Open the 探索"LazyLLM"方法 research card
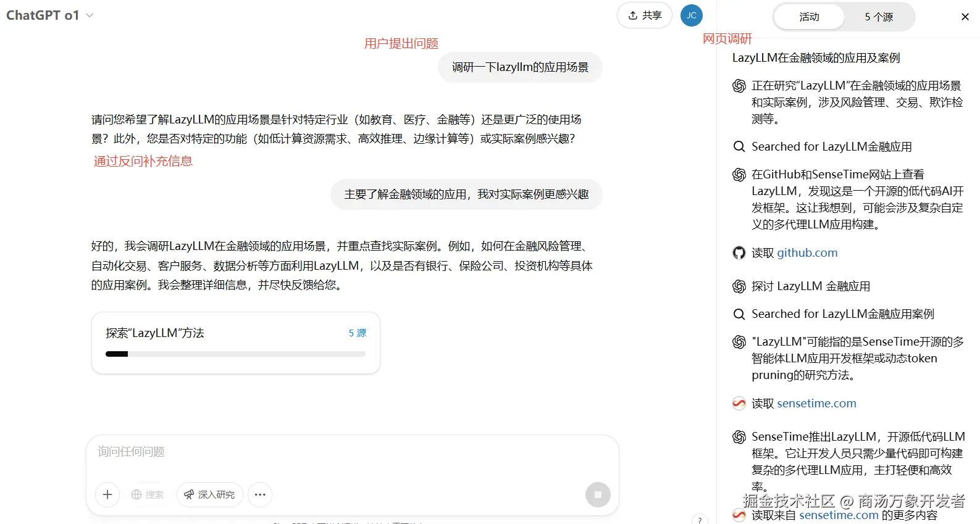980x524 pixels. tap(235, 343)
